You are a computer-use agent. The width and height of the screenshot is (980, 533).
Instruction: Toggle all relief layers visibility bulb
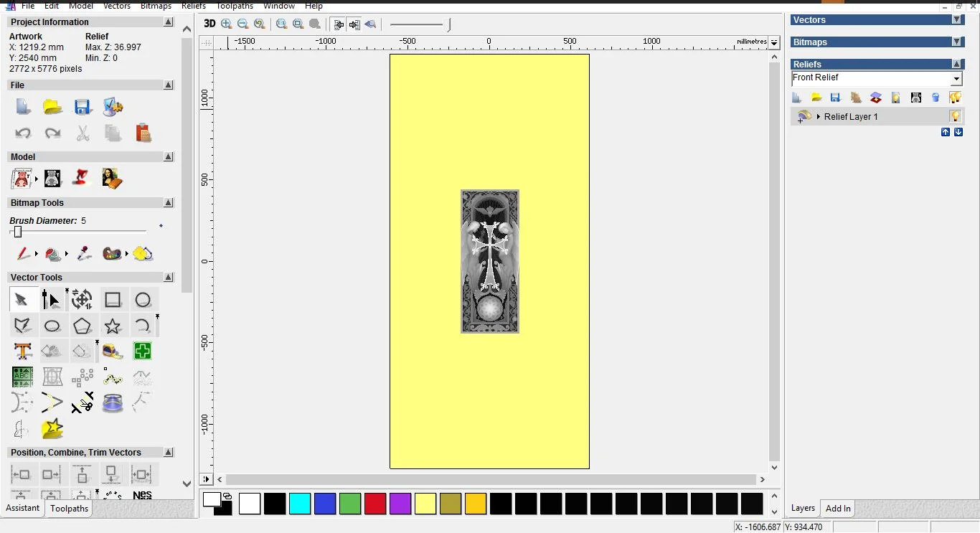pos(955,98)
